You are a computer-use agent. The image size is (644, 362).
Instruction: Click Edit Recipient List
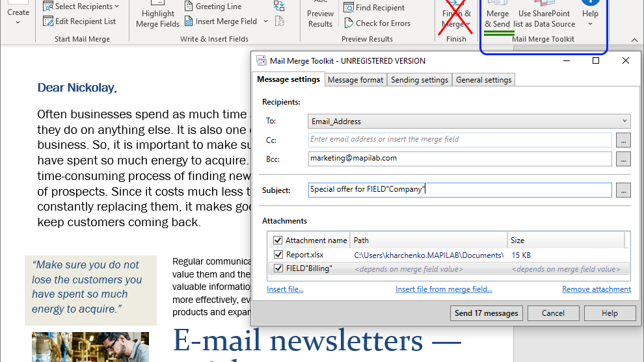coord(79,21)
